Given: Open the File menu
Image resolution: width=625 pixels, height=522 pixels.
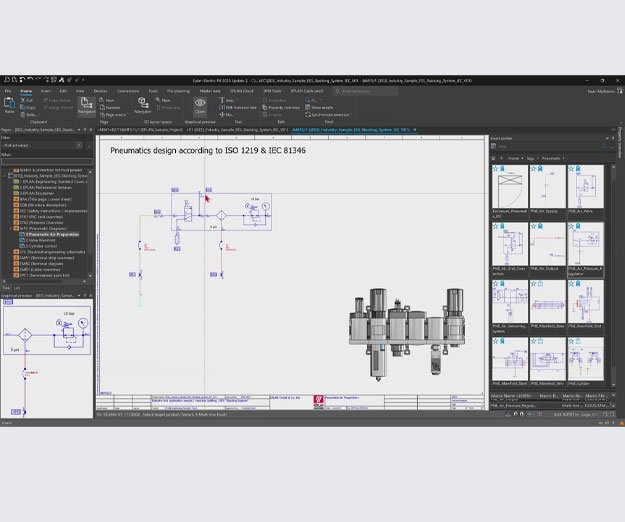Looking at the screenshot, I should click(8, 91).
